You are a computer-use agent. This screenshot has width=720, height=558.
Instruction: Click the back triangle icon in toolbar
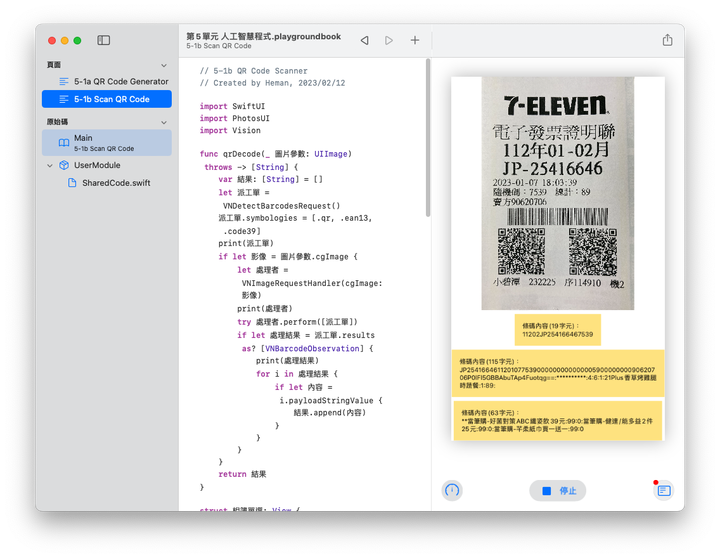coord(364,40)
